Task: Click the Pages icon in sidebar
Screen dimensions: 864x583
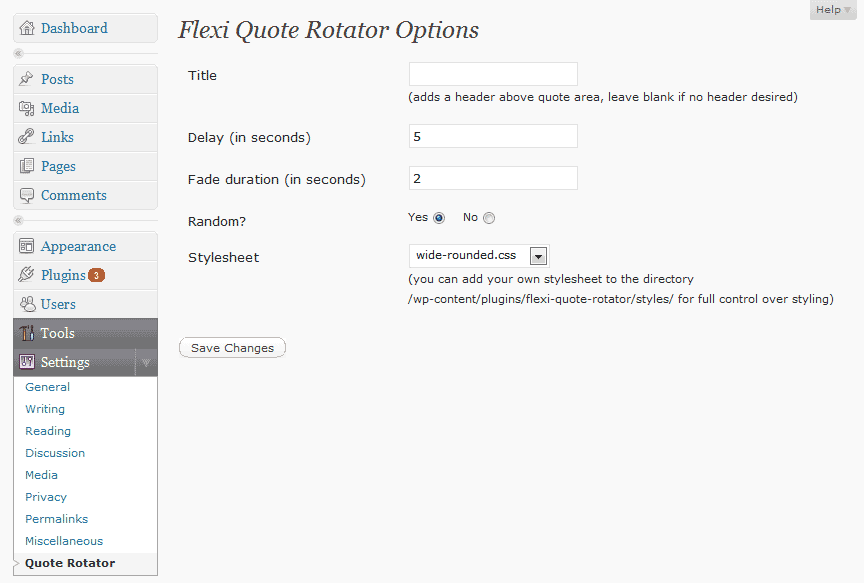Action: 27,166
